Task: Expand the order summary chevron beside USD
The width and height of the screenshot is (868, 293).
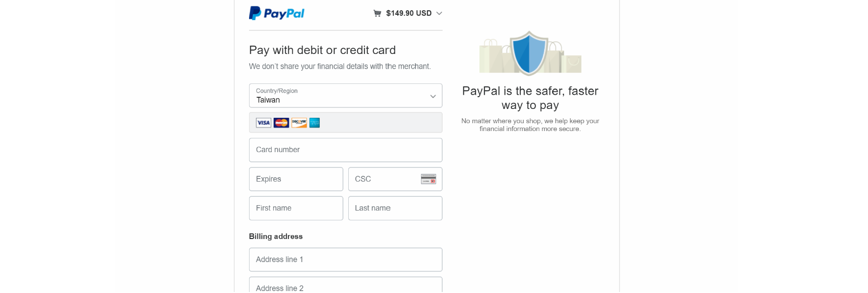Action: [x=439, y=13]
